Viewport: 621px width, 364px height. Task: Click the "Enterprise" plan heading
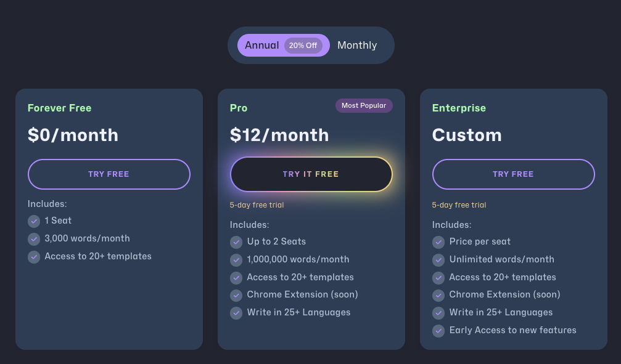coord(459,108)
